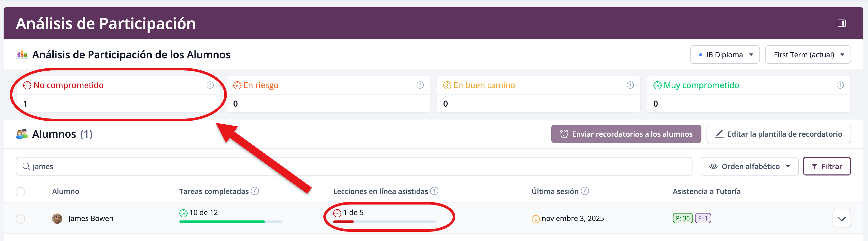Viewport: 868px width, 241px height.
Task: Toggle the side panel icon in header
Action: coord(841,23)
